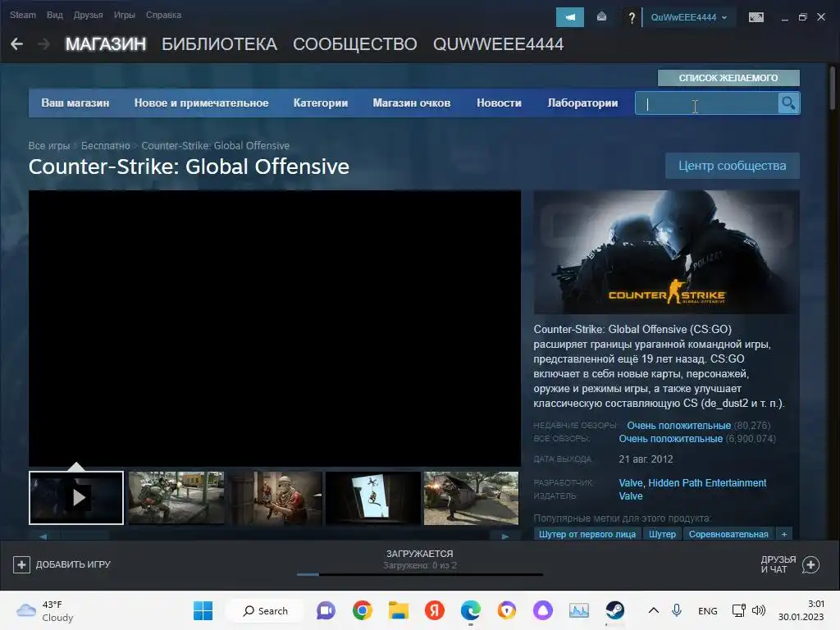
Task: Open the inbox envelope icon
Action: coord(601,17)
